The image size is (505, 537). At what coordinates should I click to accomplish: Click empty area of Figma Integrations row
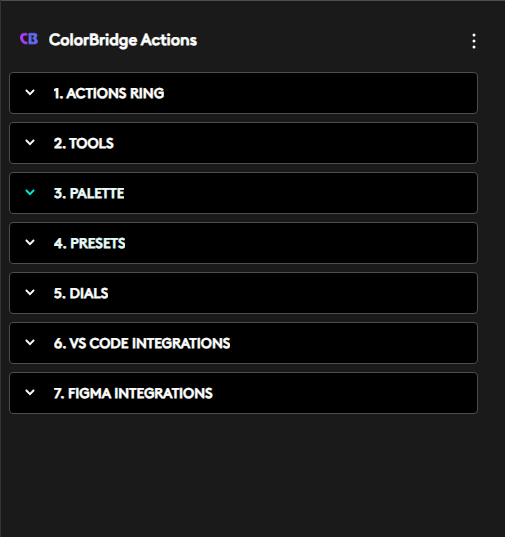tap(342, 393)
